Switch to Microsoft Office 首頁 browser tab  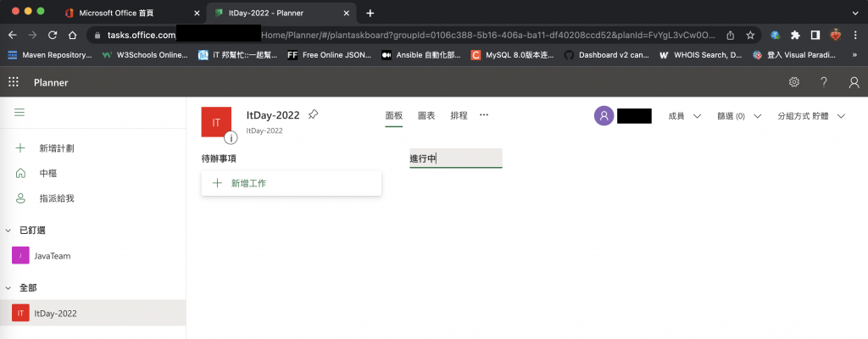point(131,13)
